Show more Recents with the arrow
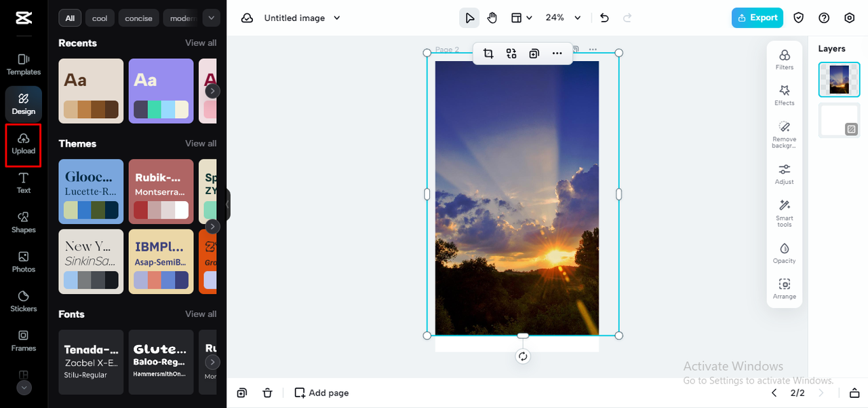Image resolution: width=868 pixels, height=408 pixels. point(212,90)
